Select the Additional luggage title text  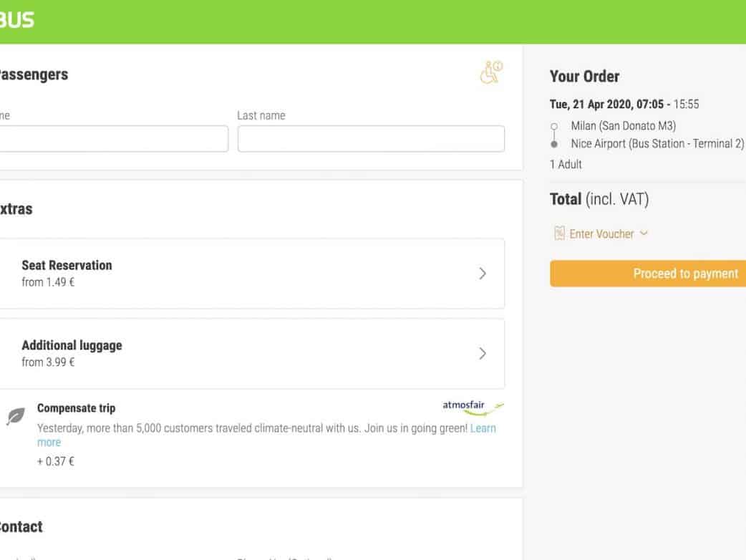pyautogui.click(x=72, y=345)
